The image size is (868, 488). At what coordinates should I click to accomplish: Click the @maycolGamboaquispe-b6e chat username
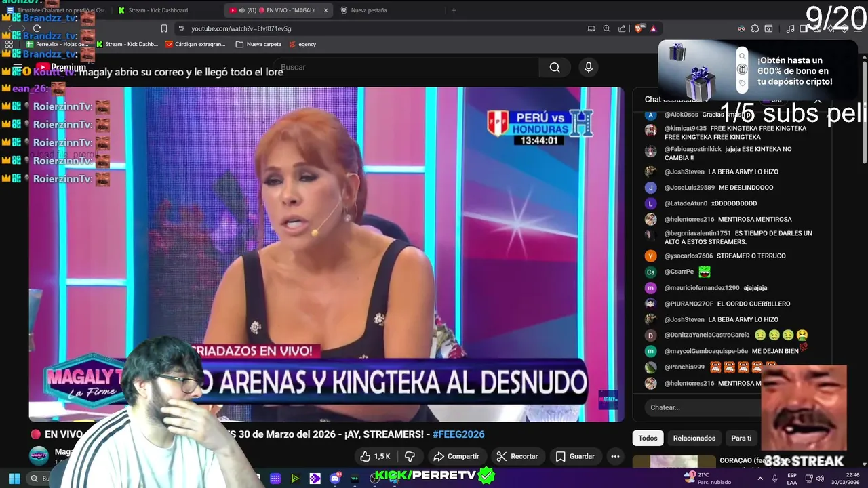click(x=706, y=351)
